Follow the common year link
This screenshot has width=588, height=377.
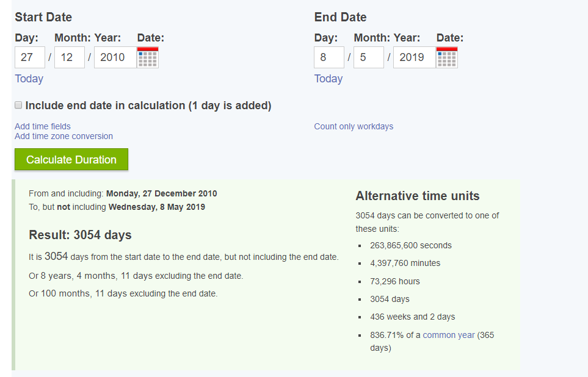[x=449, y=335]
